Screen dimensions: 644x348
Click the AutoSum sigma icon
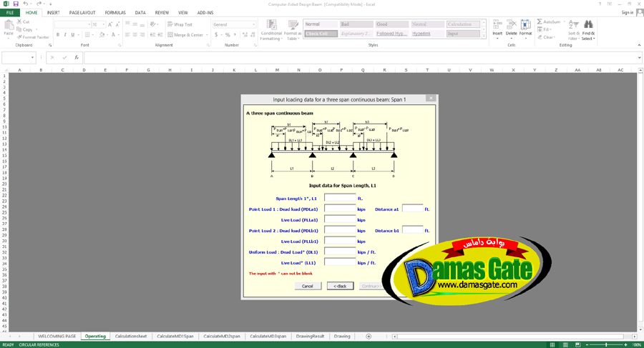(x=540, y=21)
